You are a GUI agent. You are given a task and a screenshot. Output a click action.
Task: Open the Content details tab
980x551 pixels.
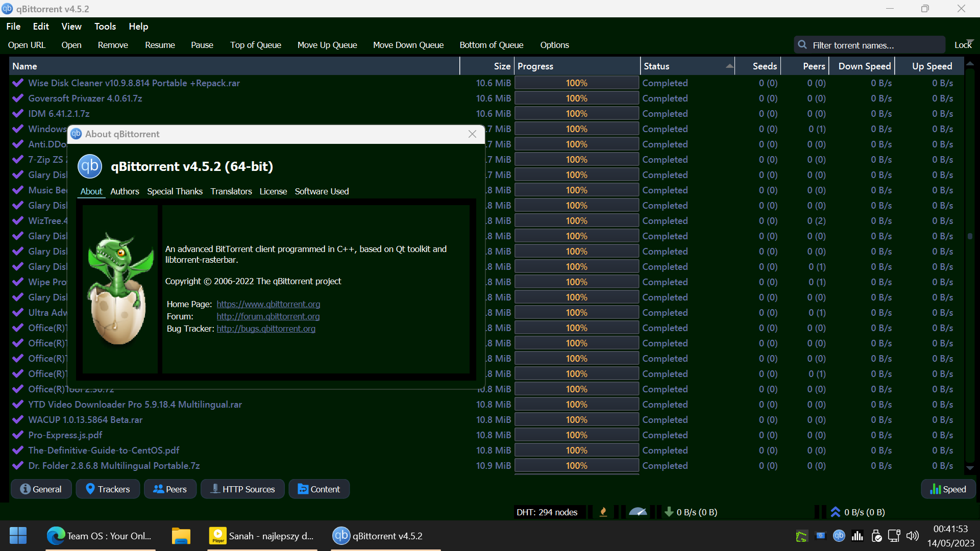[319, 489]
